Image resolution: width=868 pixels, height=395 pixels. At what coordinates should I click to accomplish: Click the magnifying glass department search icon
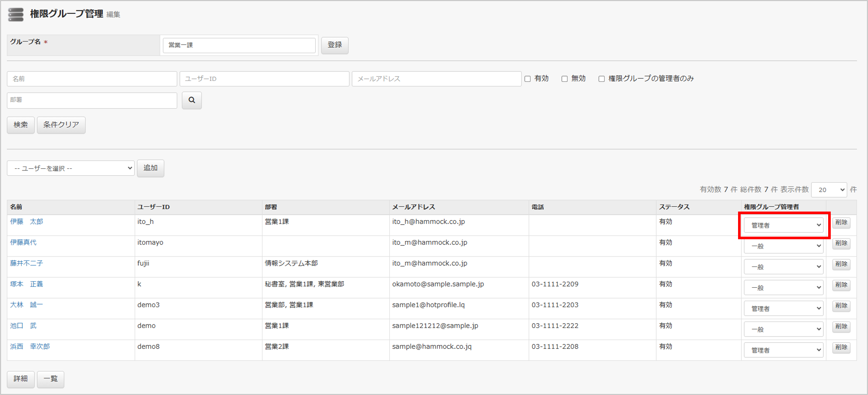point(192,100)
